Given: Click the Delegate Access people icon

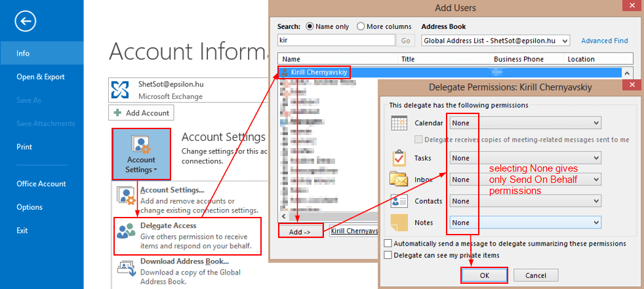Looking at the screenshot, I should point(126,231).
